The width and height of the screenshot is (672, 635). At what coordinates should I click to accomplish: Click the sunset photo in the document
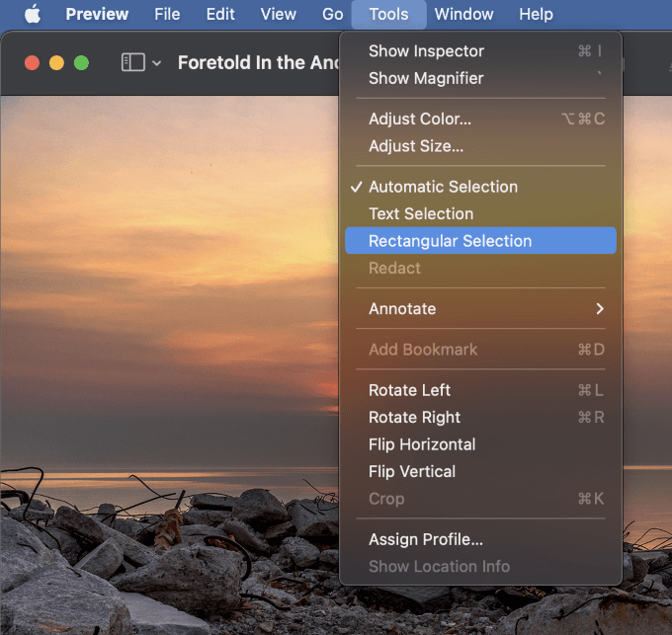[169, 364]
